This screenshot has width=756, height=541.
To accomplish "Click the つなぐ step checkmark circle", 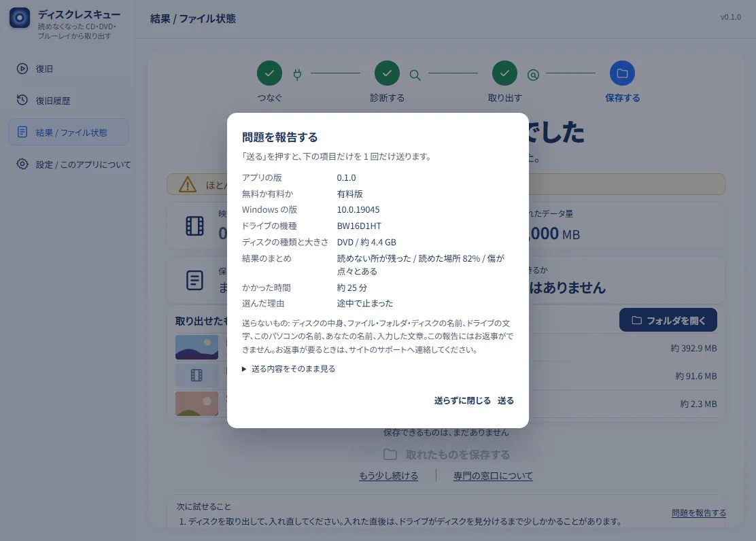I will coord(269,73).
